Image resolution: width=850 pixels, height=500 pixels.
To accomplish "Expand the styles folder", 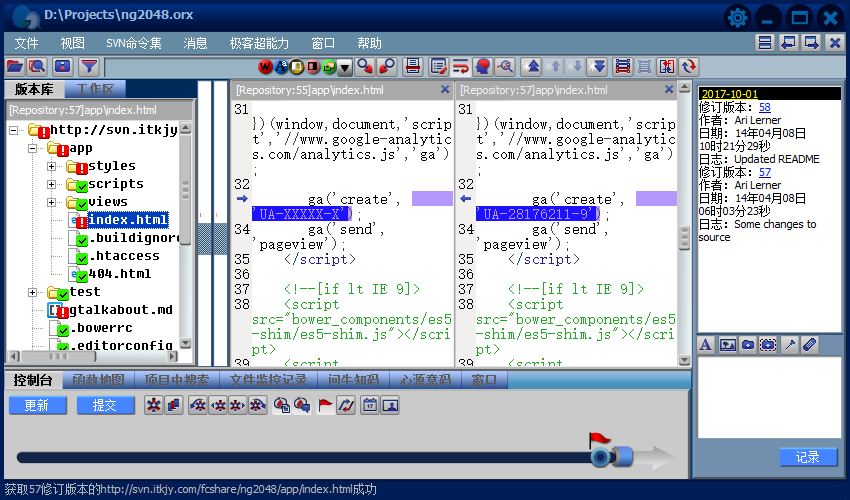I will [51, 166].
